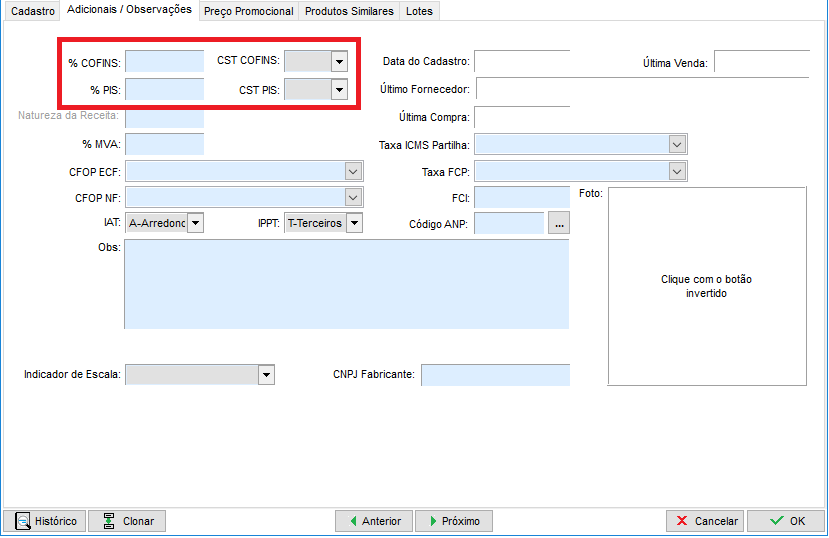Click the % COFINS input field
The height and width of the screenshot is (538, 829).
pos(164,62)
